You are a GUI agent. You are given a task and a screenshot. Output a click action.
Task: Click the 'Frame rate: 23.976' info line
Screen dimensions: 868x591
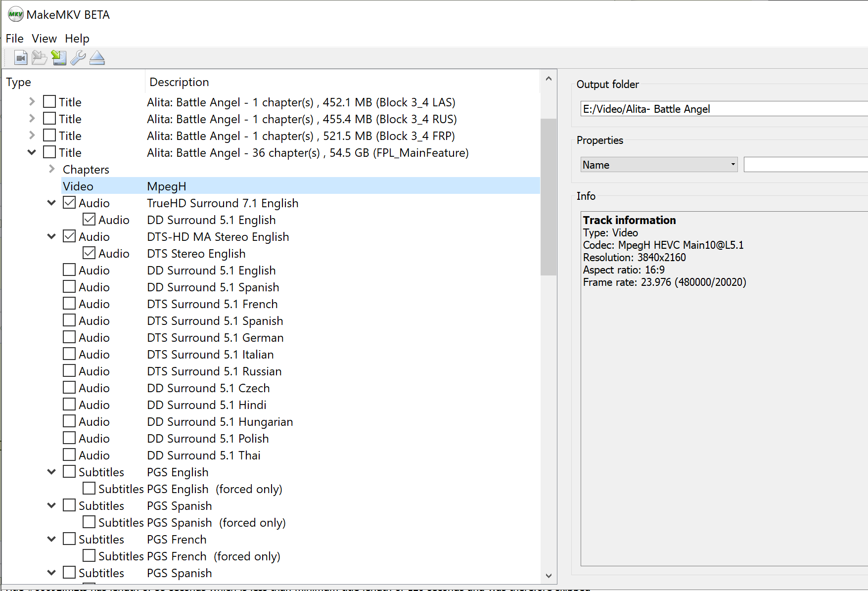click(665, 282)
